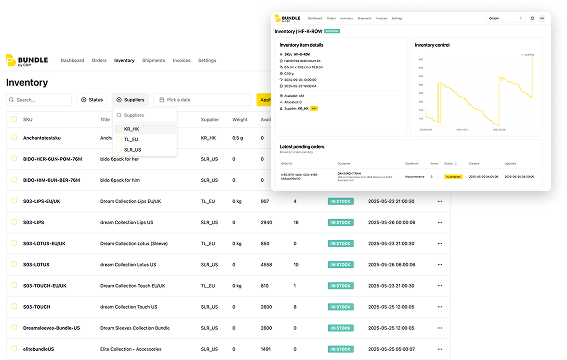Click the select-all checkbox in table header
The image size is (567, 360).
(14, 119)
